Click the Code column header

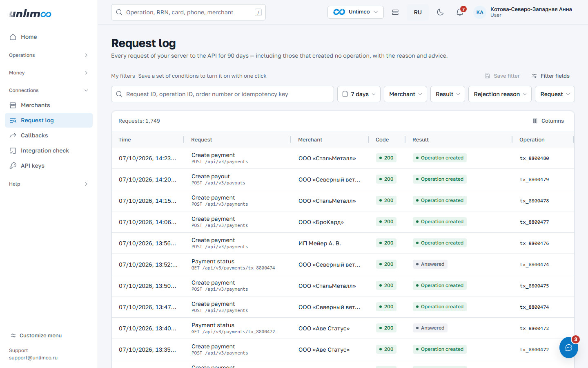coord(382,140)
